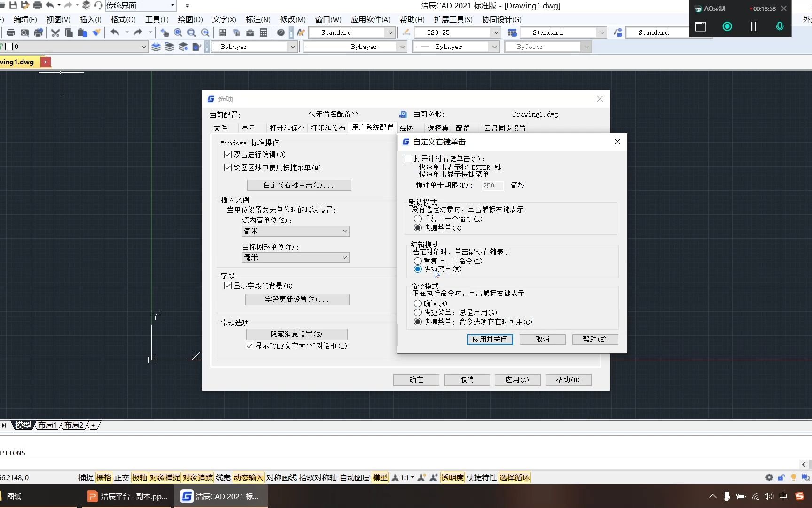Click the Print icon in standard toolbar
Viewport: 812px width, 508px height.
(11, 32)
